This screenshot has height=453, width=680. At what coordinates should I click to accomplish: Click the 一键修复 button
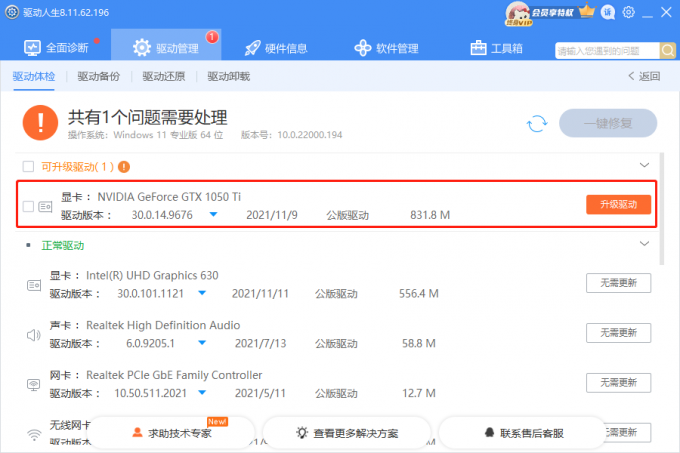(x=608, y=124)
